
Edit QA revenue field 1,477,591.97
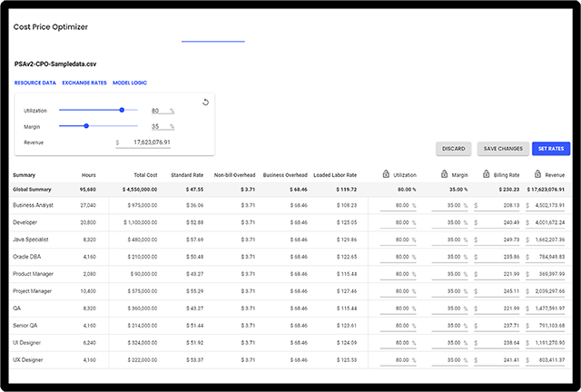[545, 309]
